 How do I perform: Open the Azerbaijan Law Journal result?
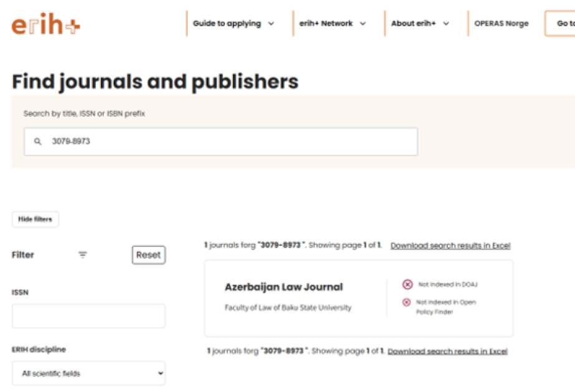click(x=284, y=287)
